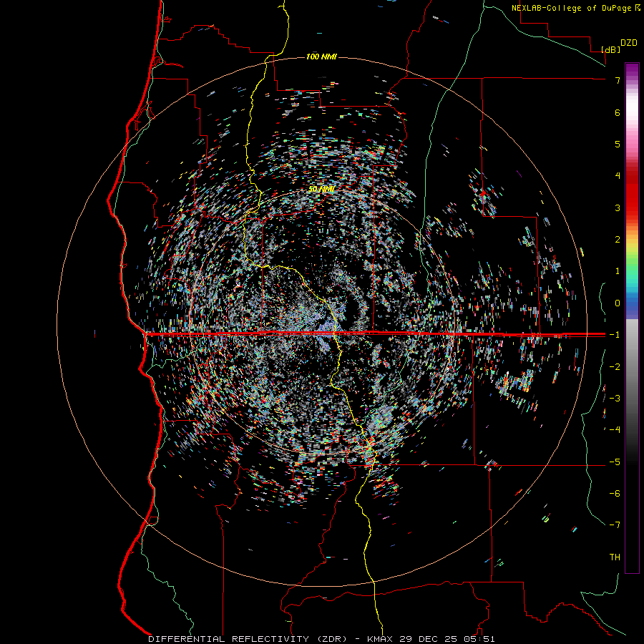Click the 6 value on color scale
644x644 pixels.
point(618,112)
